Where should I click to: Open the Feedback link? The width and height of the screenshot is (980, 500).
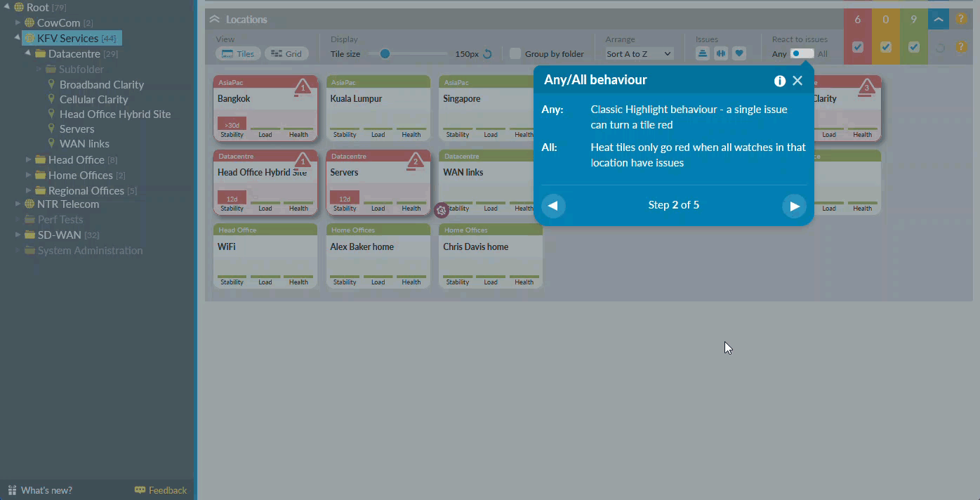tap(161, 490)
